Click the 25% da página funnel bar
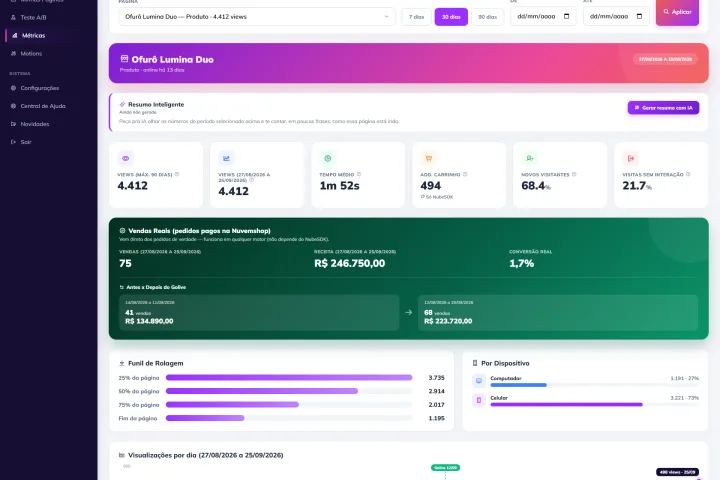The width and height of the screenshot is (720, 480). pos(289,378)
